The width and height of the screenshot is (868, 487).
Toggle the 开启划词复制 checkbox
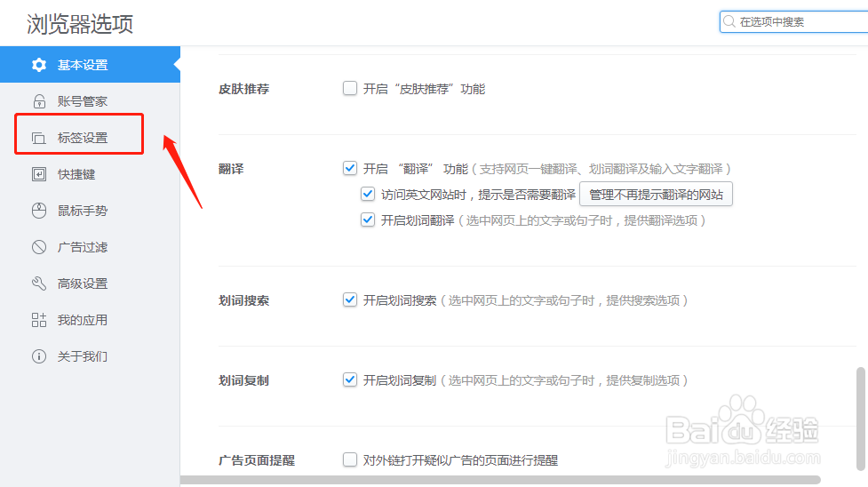(x=350, y=379)
